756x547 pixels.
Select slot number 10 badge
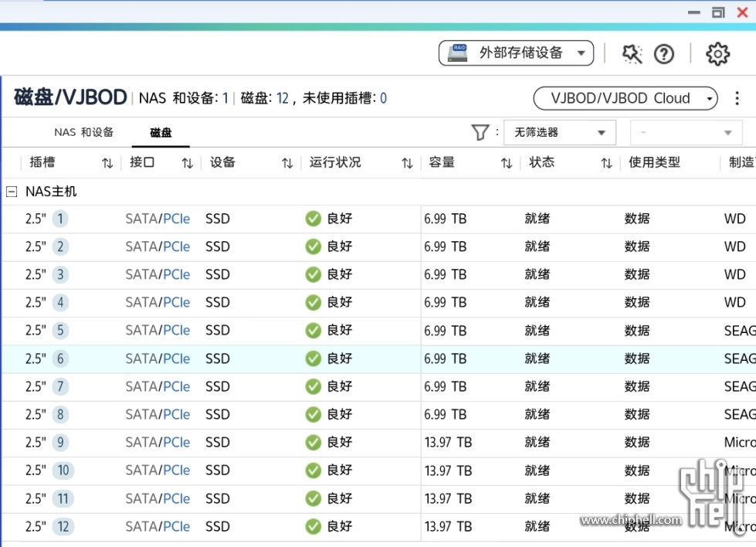click(63, 471)
